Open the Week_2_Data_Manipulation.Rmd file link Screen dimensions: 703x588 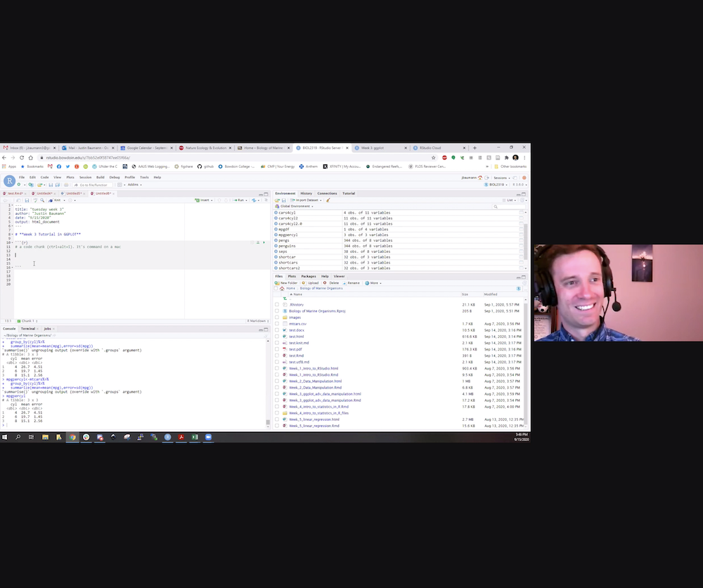point(315,388)
